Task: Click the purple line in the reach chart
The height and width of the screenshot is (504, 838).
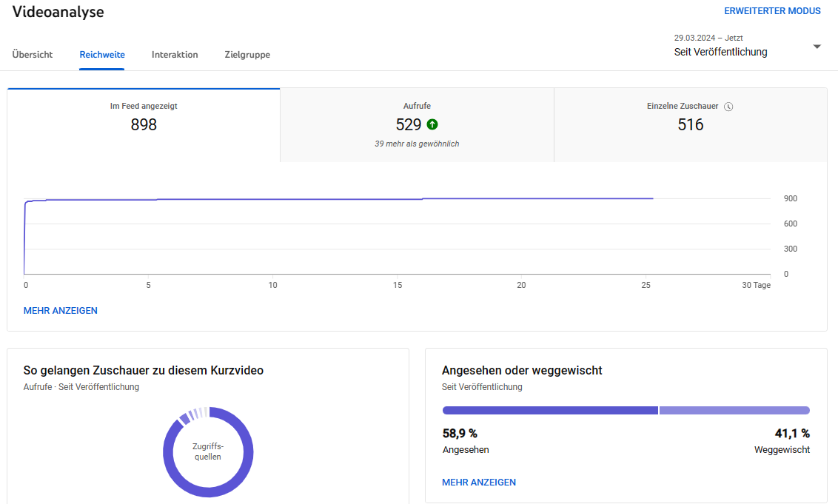Action: point(333,199)
